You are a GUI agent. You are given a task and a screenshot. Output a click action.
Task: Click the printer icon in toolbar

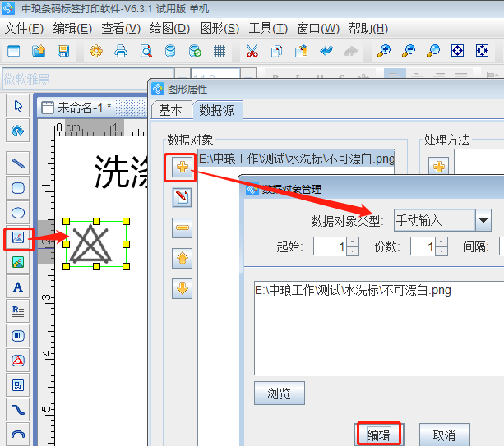point(121,51)
